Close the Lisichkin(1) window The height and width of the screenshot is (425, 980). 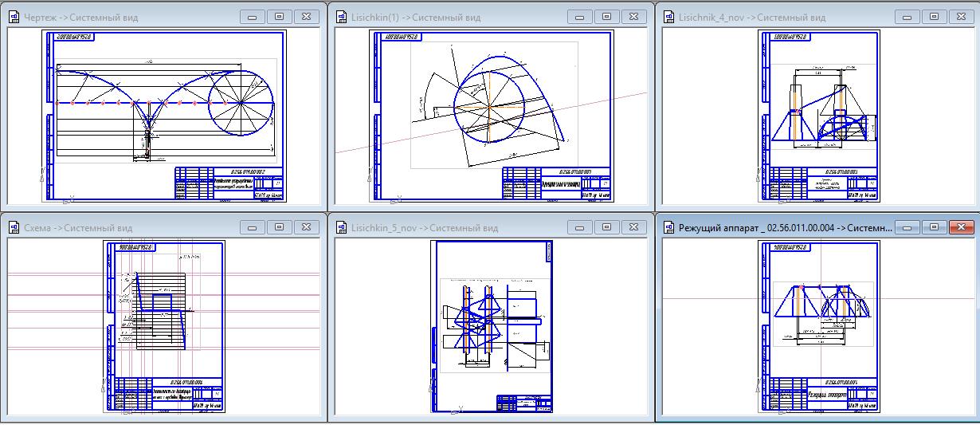coord(634,17)
